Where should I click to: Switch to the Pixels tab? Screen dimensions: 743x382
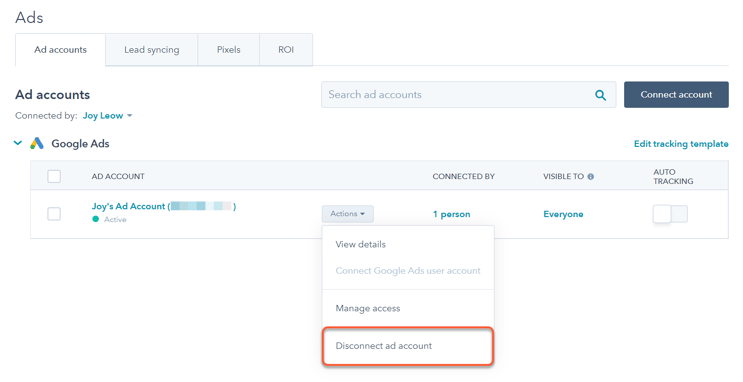click(x=229, y=50)
